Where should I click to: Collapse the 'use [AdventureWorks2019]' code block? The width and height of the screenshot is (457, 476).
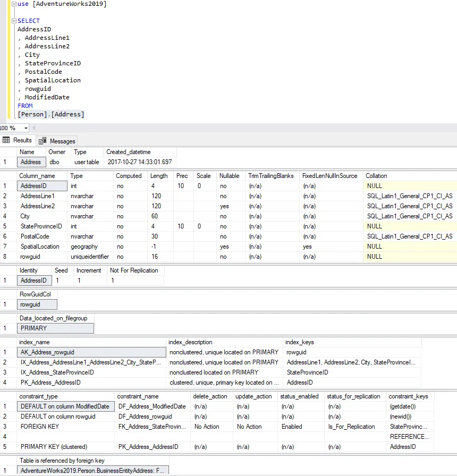[x=14, y=4]
